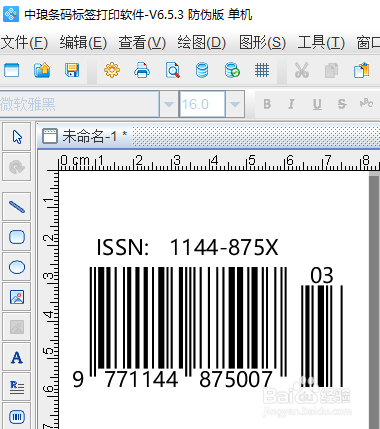Select the rich text R tool
The image size is (380, 429).
click(17, 387)
